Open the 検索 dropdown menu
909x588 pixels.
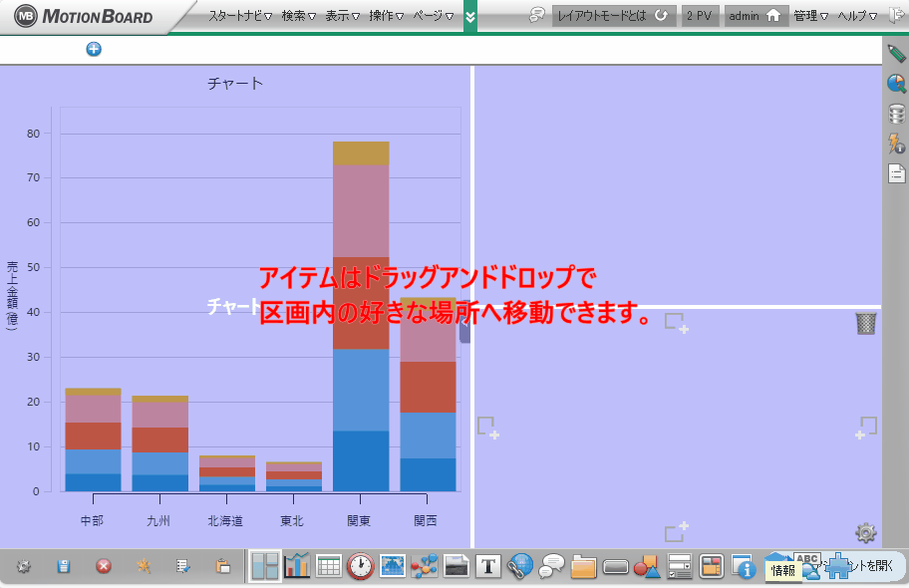click(x=298, y=16)
